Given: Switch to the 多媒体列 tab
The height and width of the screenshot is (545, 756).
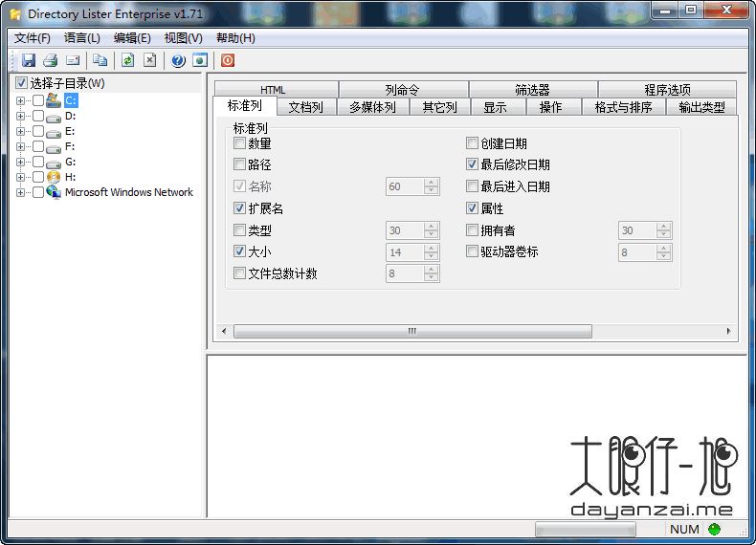Looking at the screenshot, I should (x=372, y=107).
